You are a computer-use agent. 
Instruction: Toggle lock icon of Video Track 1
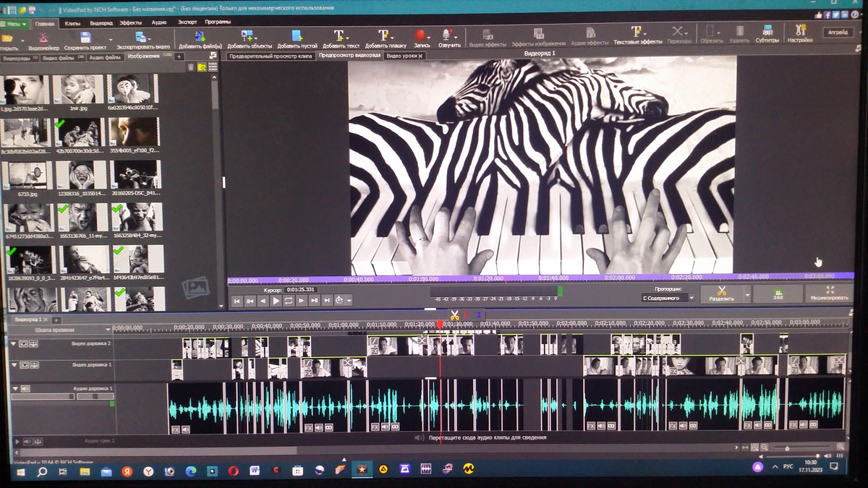[33, 364]
